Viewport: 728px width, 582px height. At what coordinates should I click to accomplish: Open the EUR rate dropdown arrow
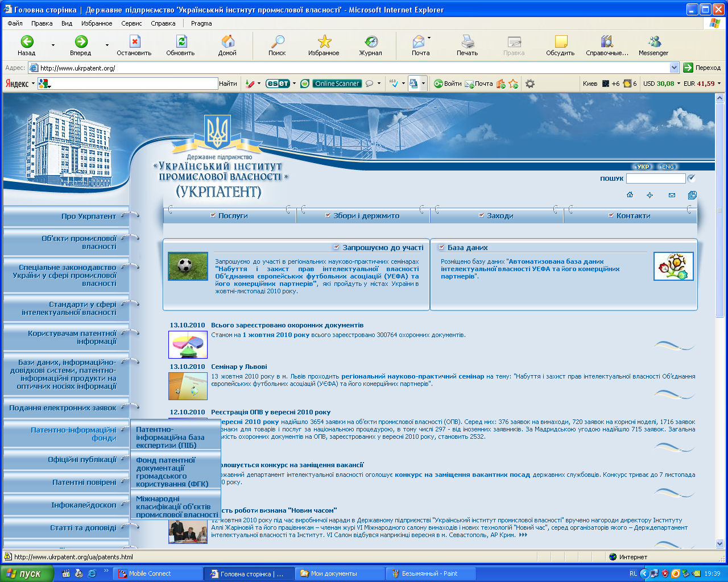tap(719, 84)
